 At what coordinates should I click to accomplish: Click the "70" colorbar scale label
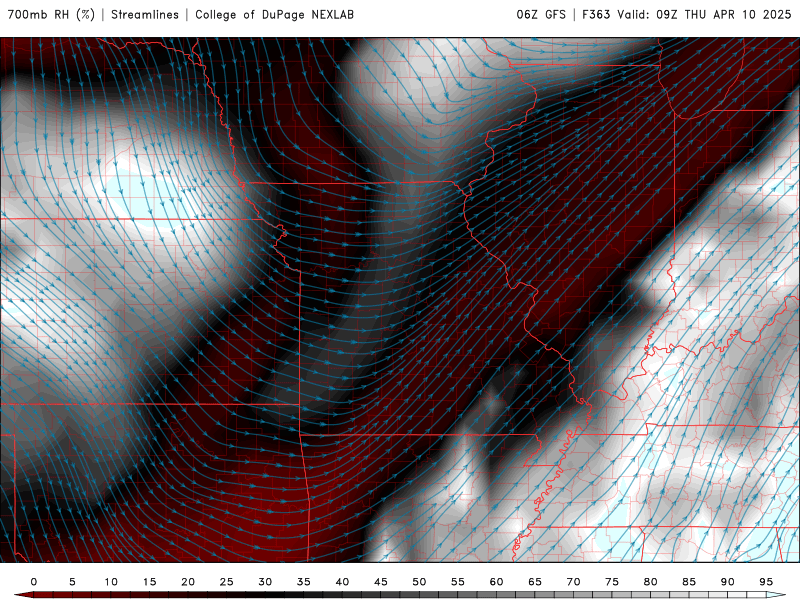point(573,582)
